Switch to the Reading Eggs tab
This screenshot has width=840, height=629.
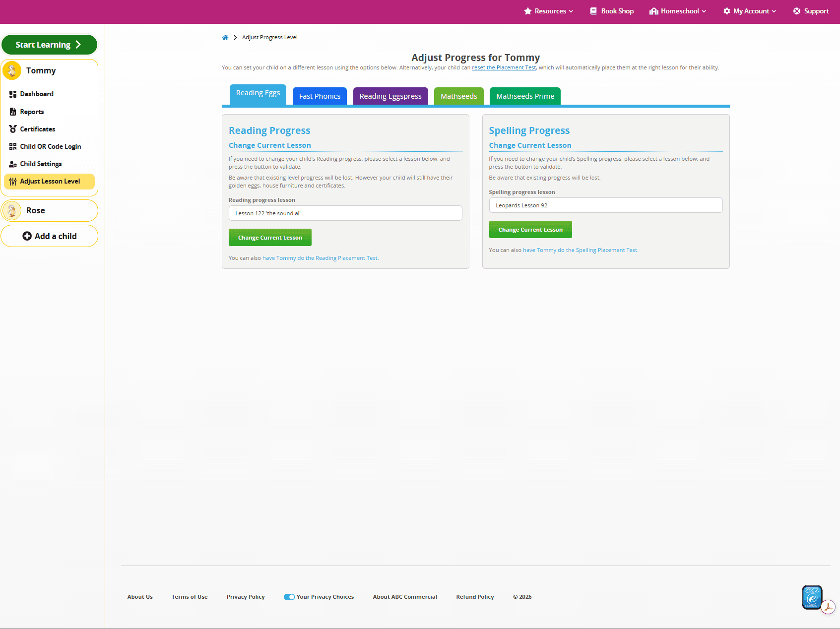tap(258, 94)
